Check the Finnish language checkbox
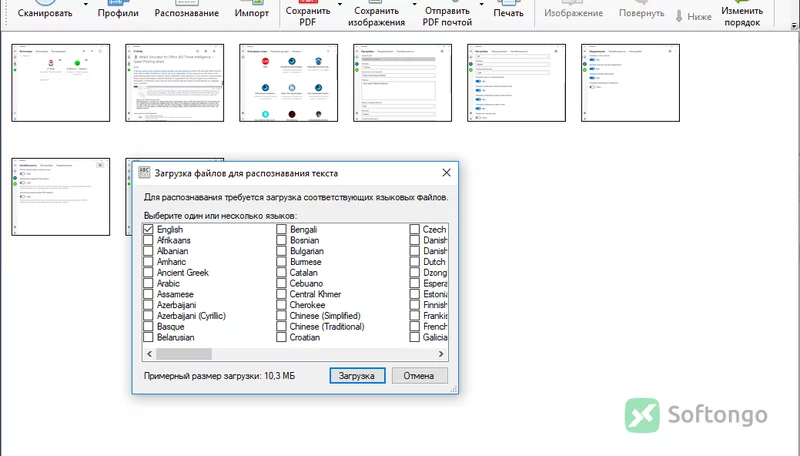Image resolution: width=800 pixels, height=456 pixels. point(414,305)
